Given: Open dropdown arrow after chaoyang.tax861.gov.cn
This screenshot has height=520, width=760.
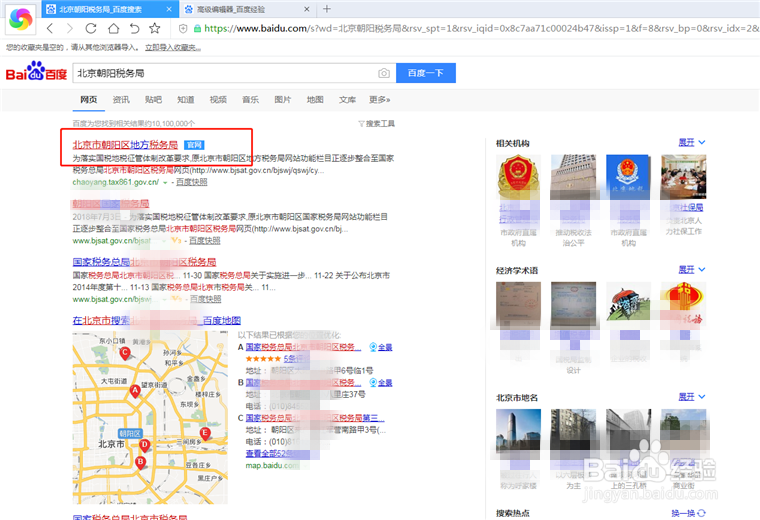Looking at the screenshot, I should tap(165, 183).
